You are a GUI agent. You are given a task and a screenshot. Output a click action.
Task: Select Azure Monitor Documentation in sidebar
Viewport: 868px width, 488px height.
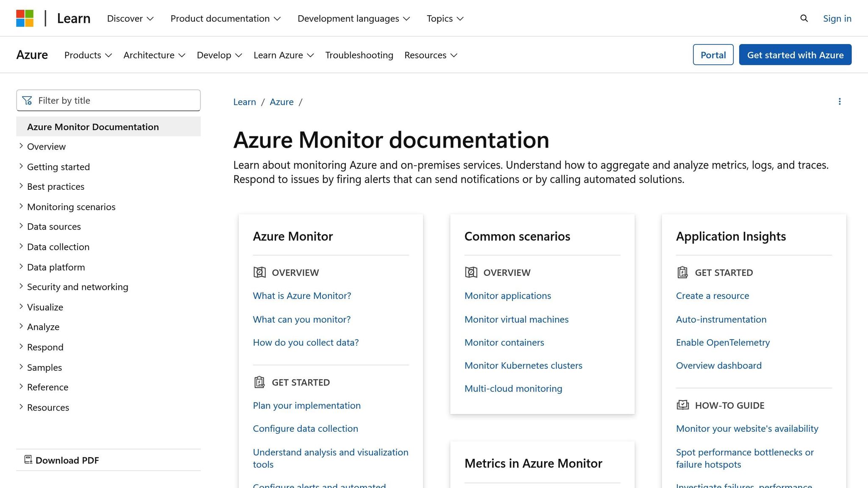[108, 127]
